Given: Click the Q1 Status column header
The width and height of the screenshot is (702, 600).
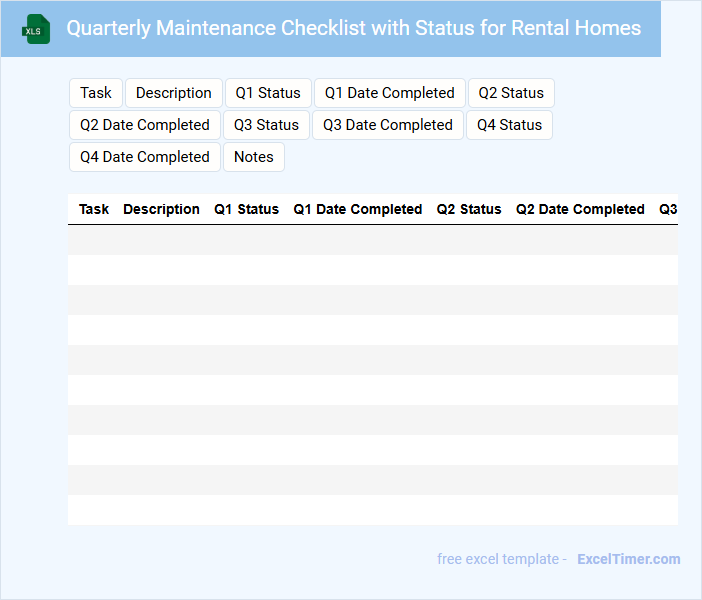Looking at the screenshot, I should [x=246, y=209].
